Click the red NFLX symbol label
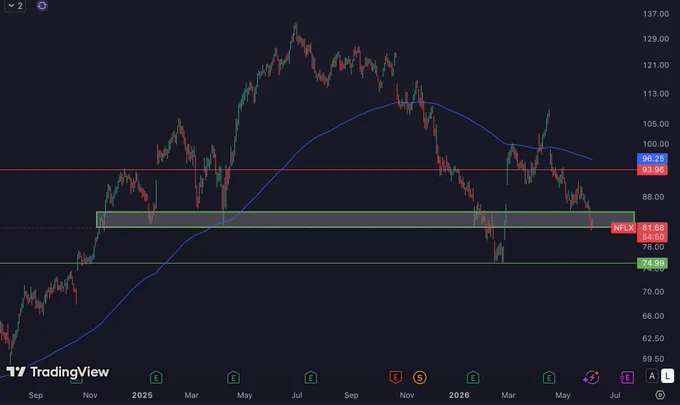680x405 pixels. pyautogui.click(x=624, y=228)
